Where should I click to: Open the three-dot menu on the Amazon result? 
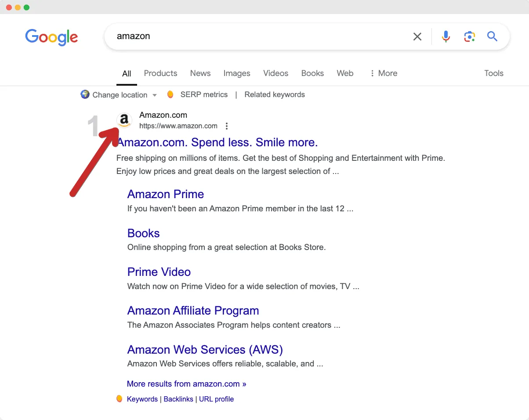227,126
